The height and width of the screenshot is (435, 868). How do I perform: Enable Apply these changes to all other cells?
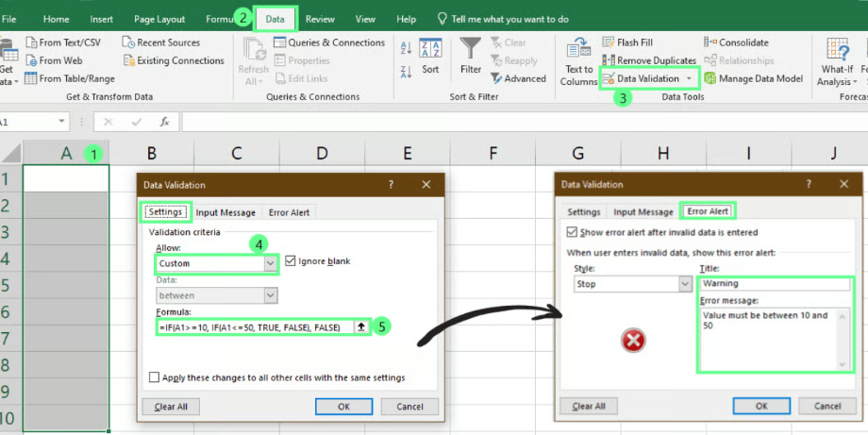tap(154, 377)
